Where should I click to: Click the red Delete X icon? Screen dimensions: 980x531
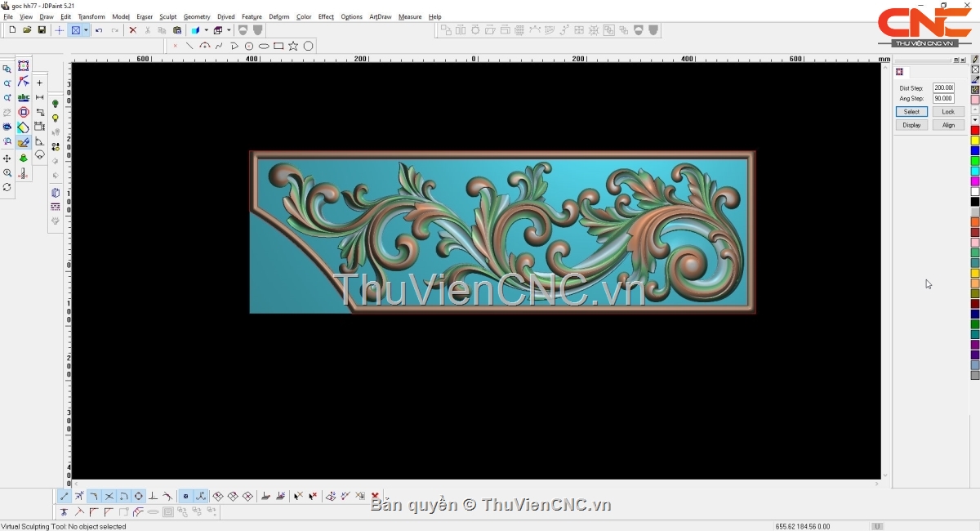click(x=132, y=30)
